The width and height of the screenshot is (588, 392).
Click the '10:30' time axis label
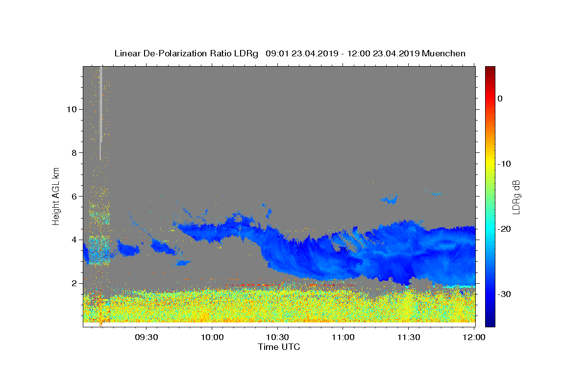tap(278, 337)
